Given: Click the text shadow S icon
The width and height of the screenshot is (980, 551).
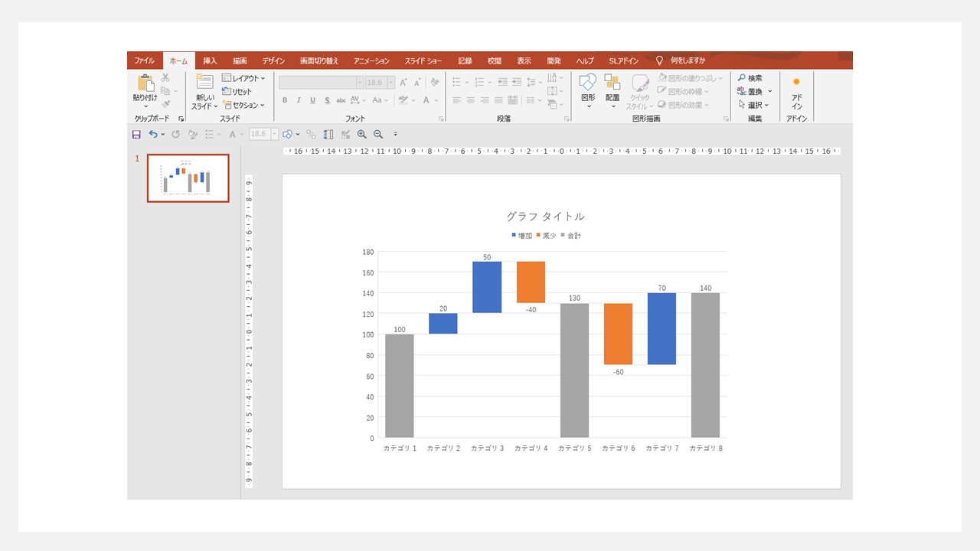Looking at the screenshot, I should (327, 100).
